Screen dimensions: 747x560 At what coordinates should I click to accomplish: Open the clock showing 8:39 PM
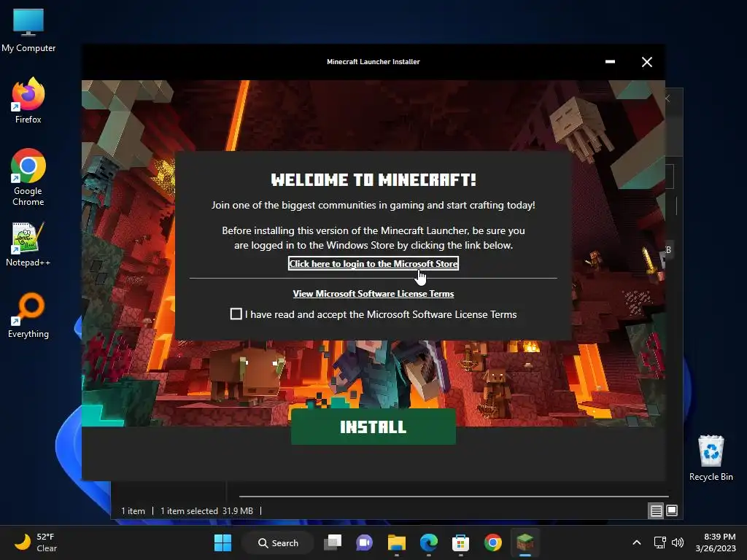pyautogui.click(x=716, y=542)
